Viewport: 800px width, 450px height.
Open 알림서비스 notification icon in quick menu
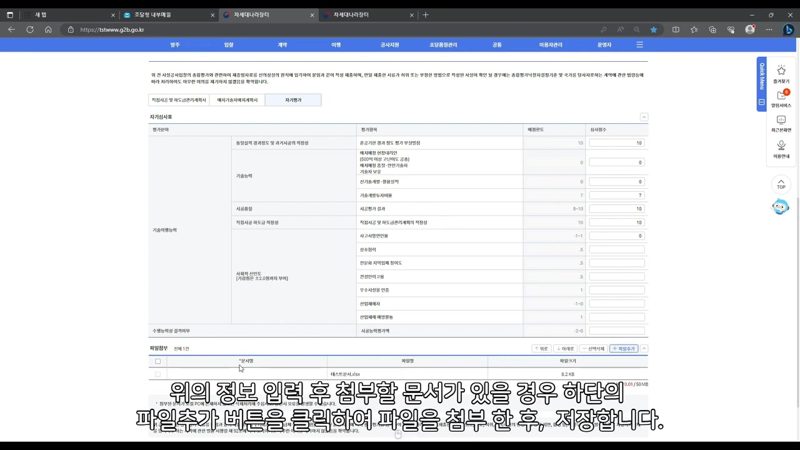[781, 98]
